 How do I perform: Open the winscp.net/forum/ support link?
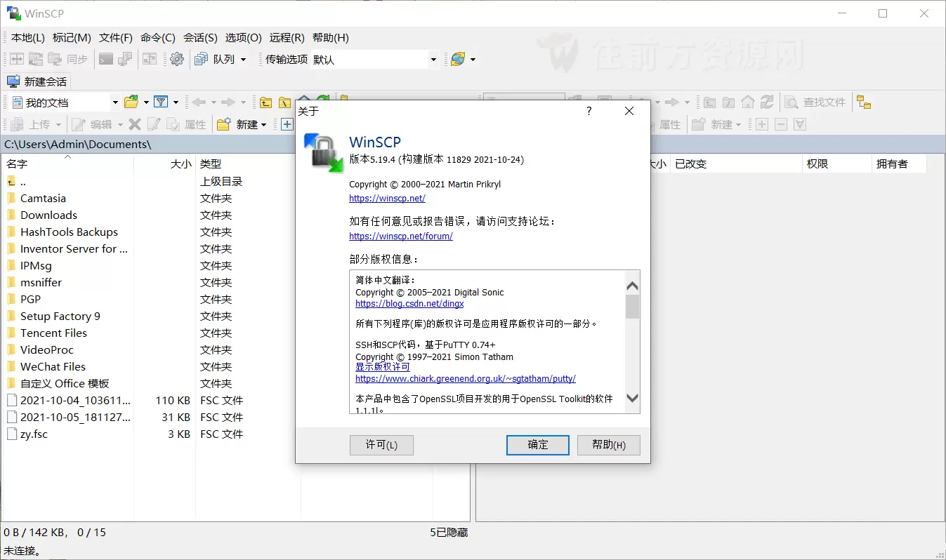(401, 236)
